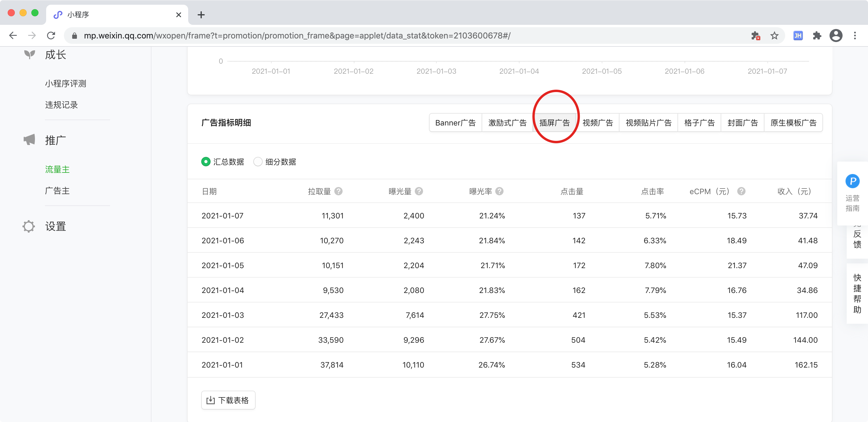Click the Chrome profile avatar icon
This screenshot has height=422, width=868.
[x=836, y=36]
